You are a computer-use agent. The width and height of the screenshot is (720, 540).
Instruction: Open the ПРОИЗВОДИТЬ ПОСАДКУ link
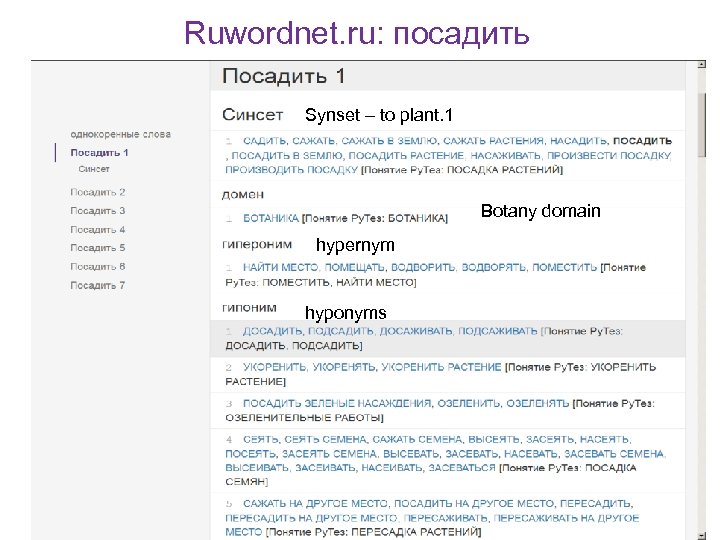point(291,170)
